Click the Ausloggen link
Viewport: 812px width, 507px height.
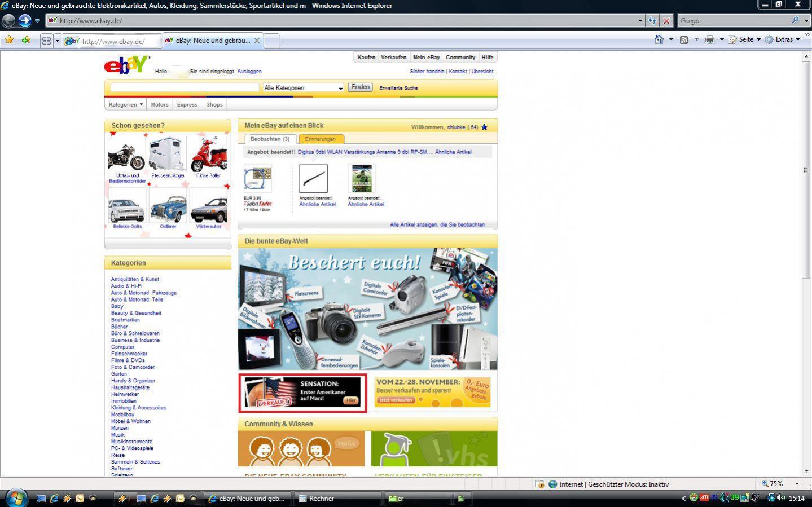pyautogui.click(x=249, y=72)
